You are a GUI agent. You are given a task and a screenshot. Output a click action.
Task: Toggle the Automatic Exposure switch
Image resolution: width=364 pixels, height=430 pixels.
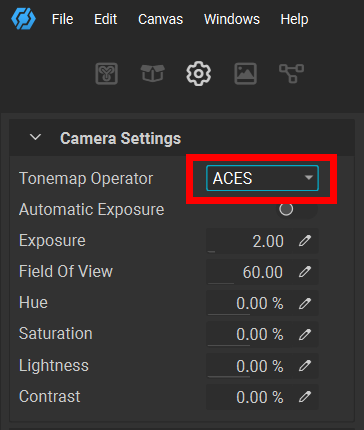point(295,209)
